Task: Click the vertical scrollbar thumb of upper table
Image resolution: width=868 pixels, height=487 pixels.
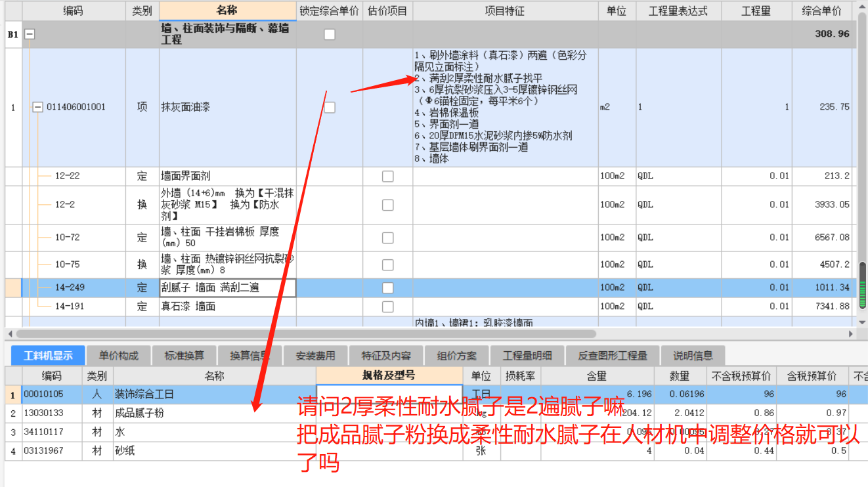Action: (x=863, y=286)
